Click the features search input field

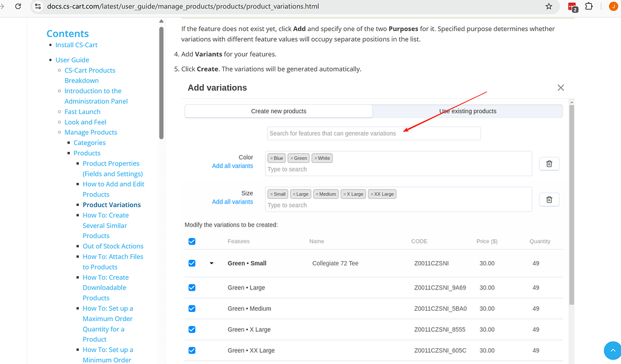374,133
